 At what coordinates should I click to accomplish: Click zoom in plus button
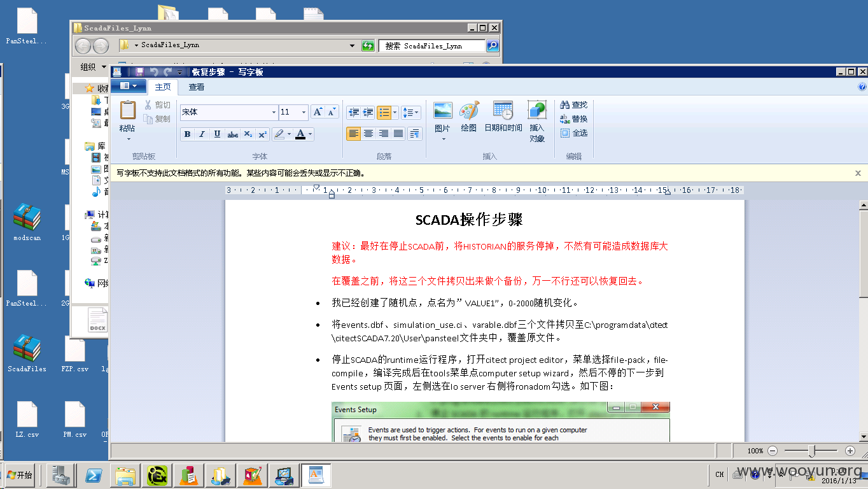pos(850,451)
